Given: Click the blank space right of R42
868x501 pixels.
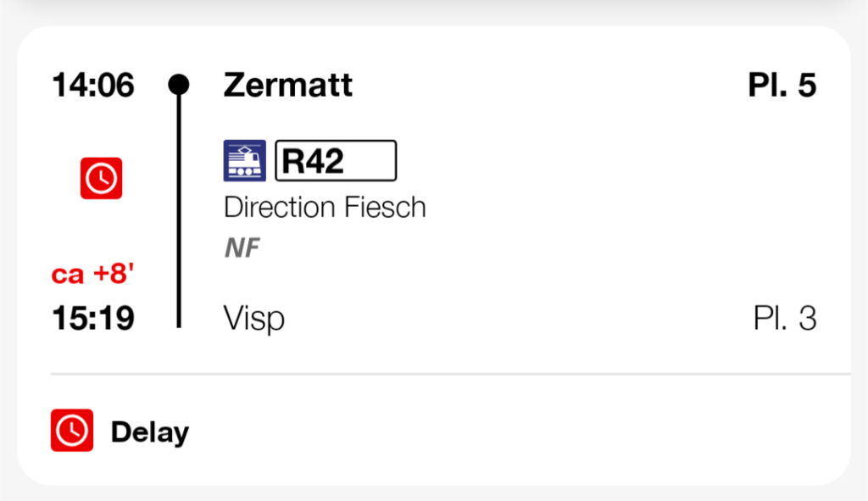Looking at the screenshot, I should click(593, 161).
